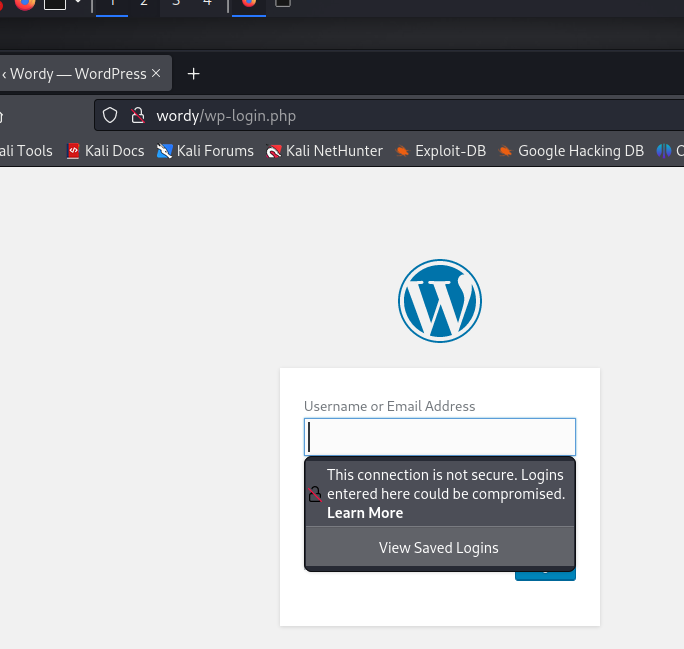Open a new browser tab

pyautogui.click(x=193, y=74)
